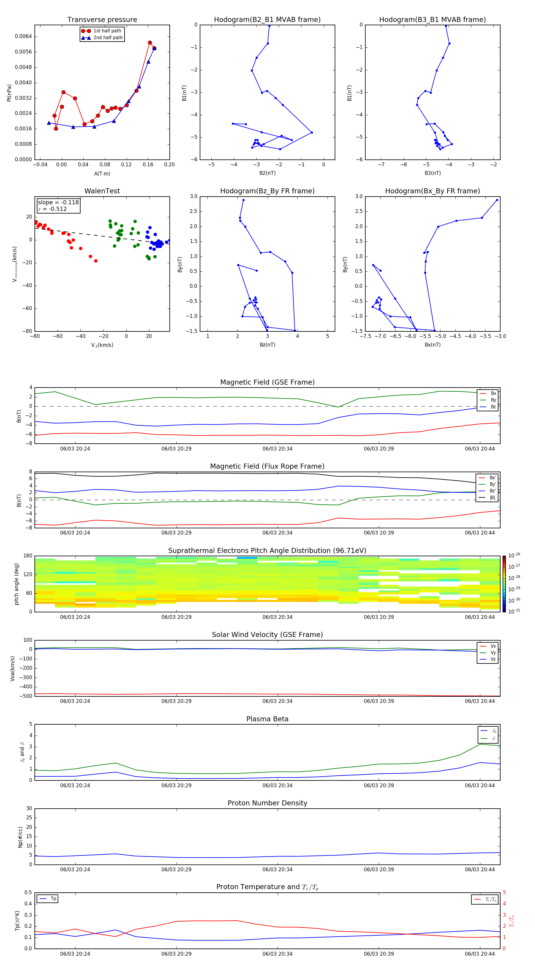Click the 'Tp' legend entry

(48, 899)
